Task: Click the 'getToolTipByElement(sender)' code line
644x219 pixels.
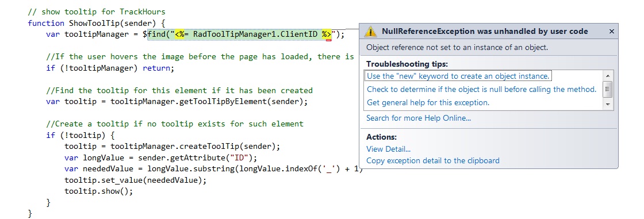Action: [x=177, y=101]
